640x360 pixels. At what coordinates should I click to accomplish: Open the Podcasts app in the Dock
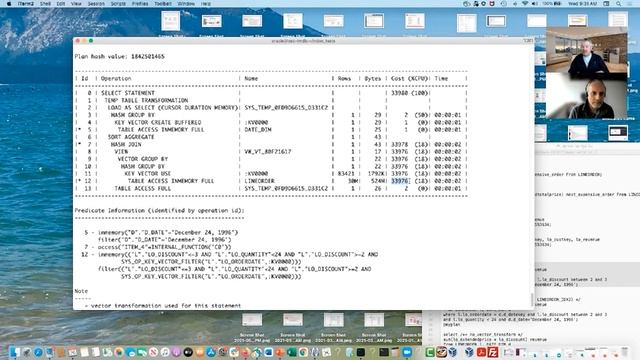tap(176, 352)
